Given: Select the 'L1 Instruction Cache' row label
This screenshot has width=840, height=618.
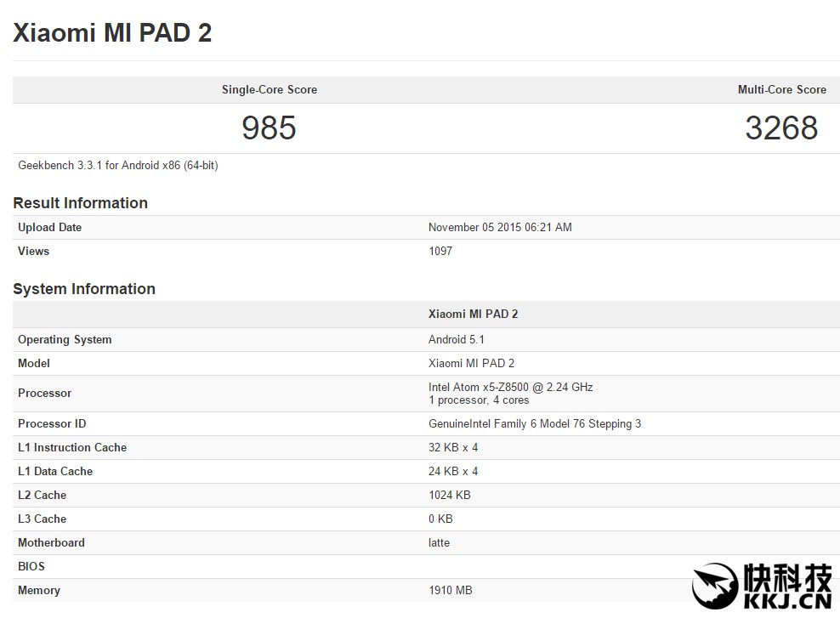Looking at the screenshot, I should pos(72,447).
